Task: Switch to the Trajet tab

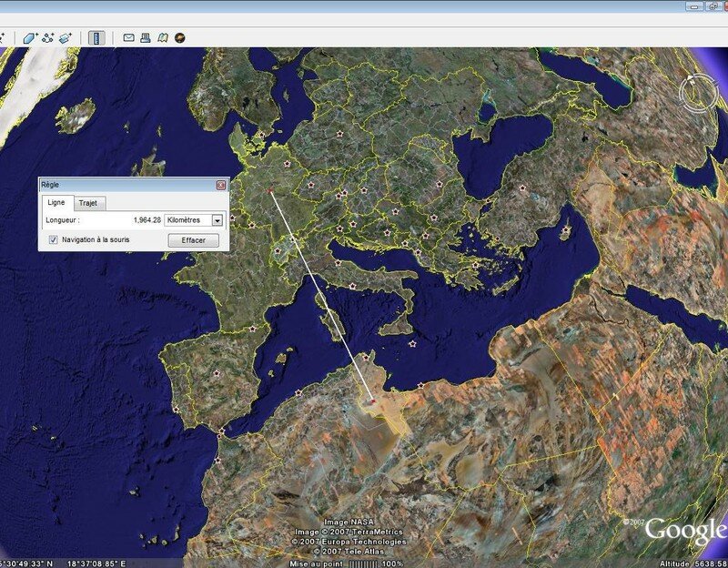Action: (x=88, y=203)
